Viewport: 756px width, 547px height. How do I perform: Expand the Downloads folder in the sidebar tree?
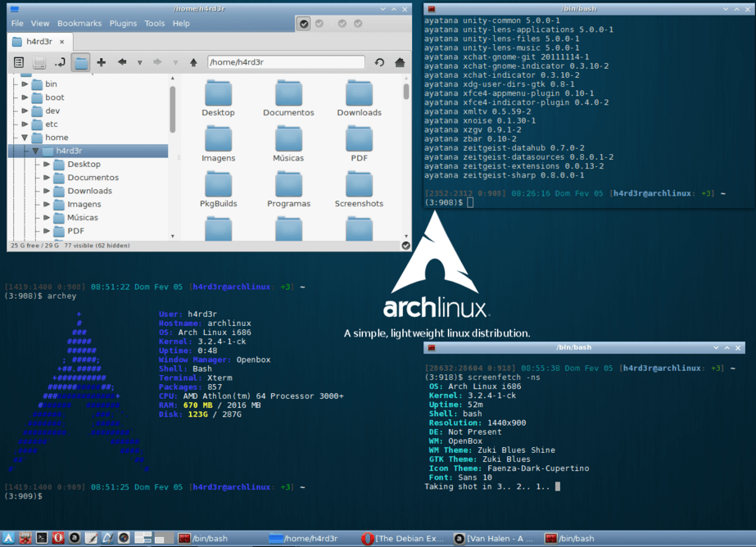(47, 191)
